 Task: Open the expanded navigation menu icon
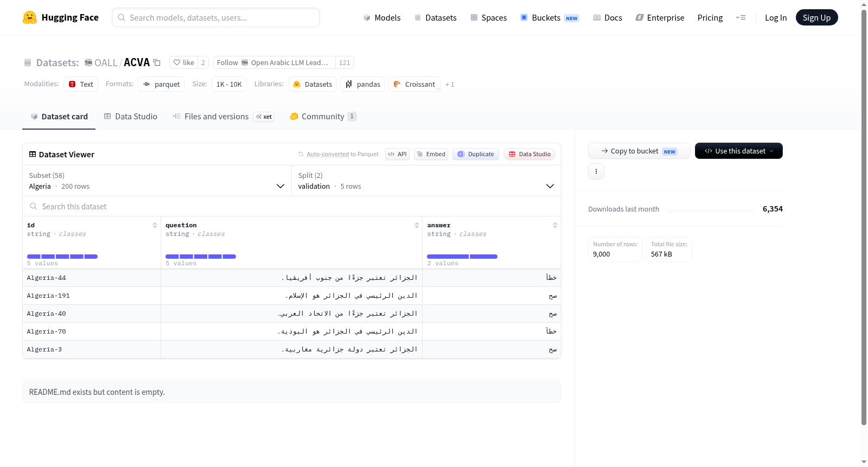[x=741, y=17]
